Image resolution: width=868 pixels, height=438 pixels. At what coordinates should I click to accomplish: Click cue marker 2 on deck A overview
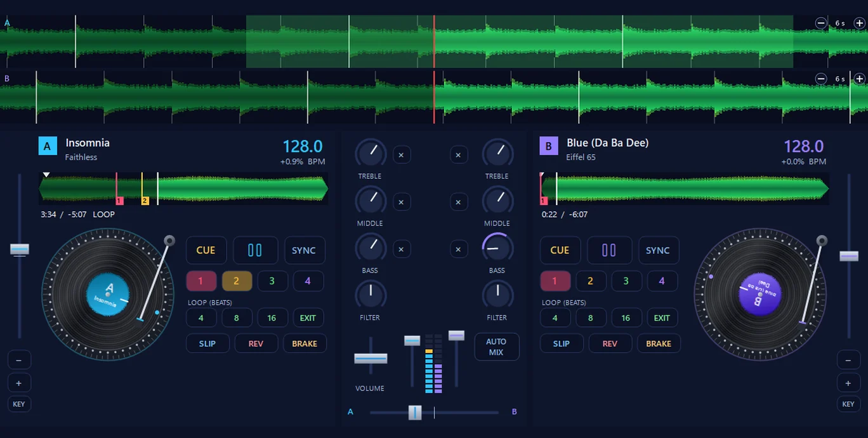(x=145, y=201)
